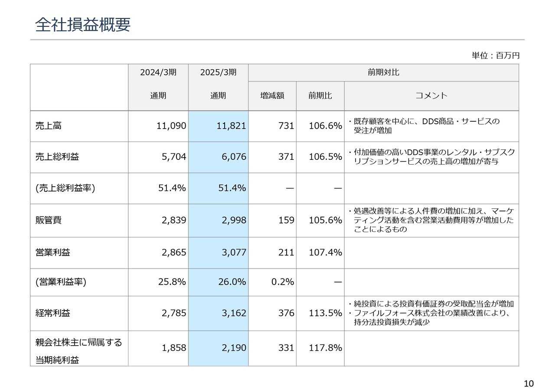Select the 販管費 row label

tap(48, 220)
